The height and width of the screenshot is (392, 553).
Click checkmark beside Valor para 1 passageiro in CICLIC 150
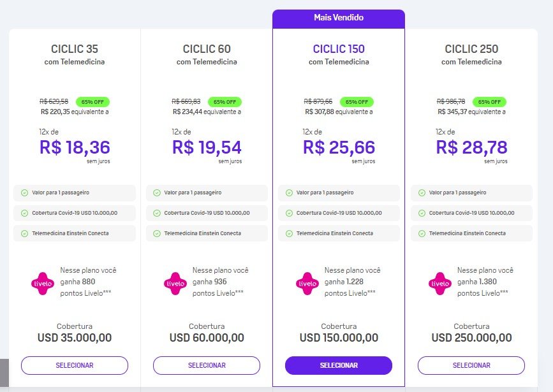pos(289,193)
